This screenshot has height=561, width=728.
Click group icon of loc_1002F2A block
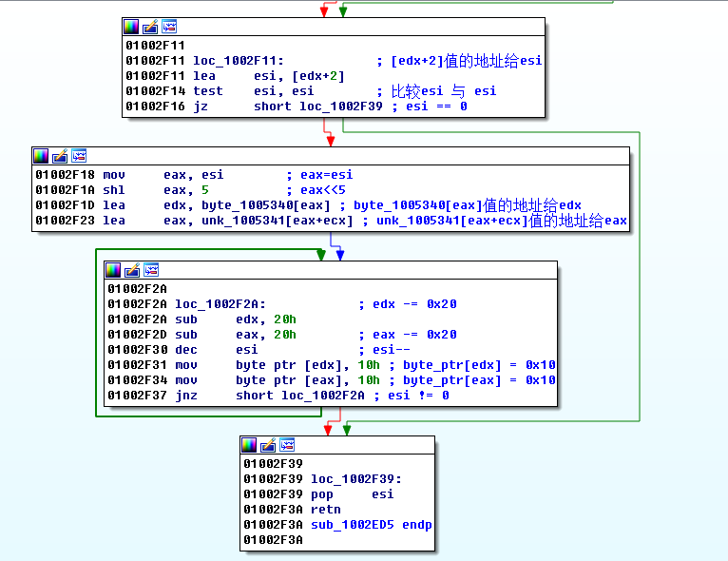[x=151, y=270]
